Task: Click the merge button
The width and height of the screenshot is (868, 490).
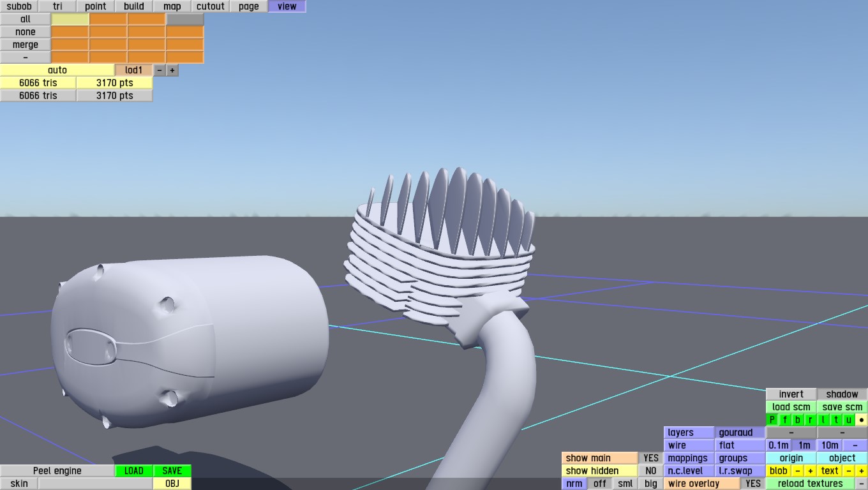Action: tap(26, 45)
